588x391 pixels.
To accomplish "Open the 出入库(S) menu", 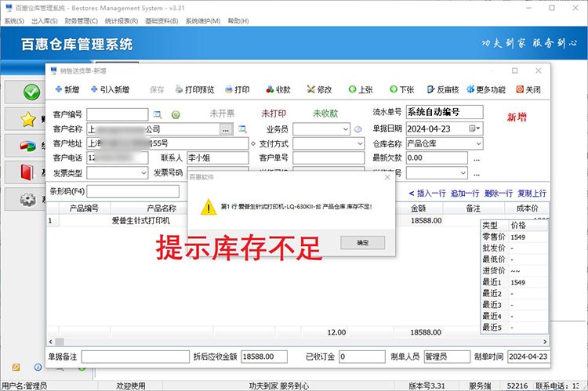I will click(44, 21).
